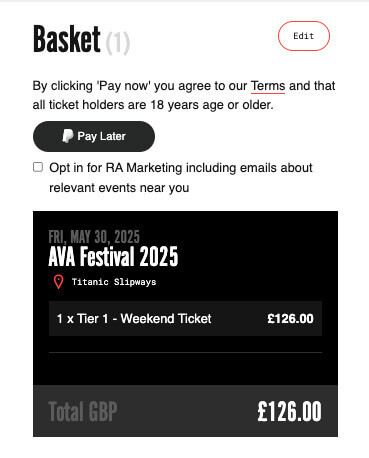Click the 'relevant events near you' text

(x=119, y=188)
